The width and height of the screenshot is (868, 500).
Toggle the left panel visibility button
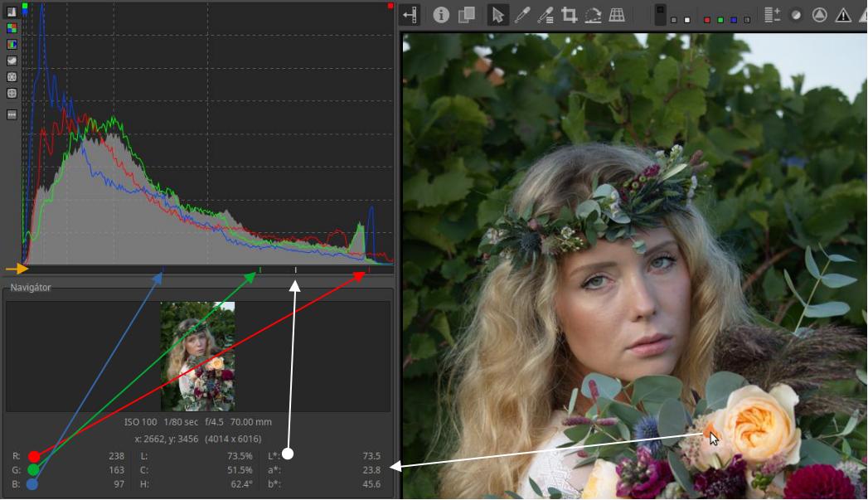[x=410, y=15]
